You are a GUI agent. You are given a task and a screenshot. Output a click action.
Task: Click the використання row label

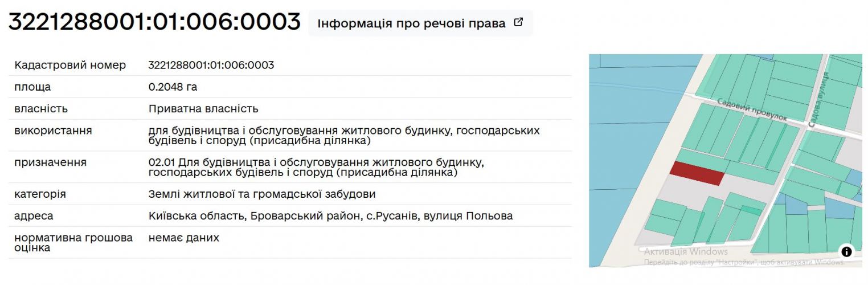coord(53,131)
